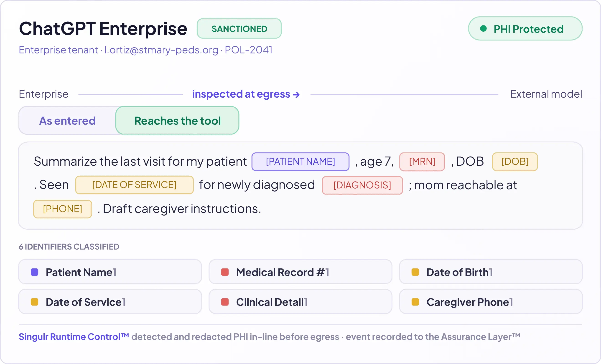Click the SANCTIONED badge

click(239, 28)
